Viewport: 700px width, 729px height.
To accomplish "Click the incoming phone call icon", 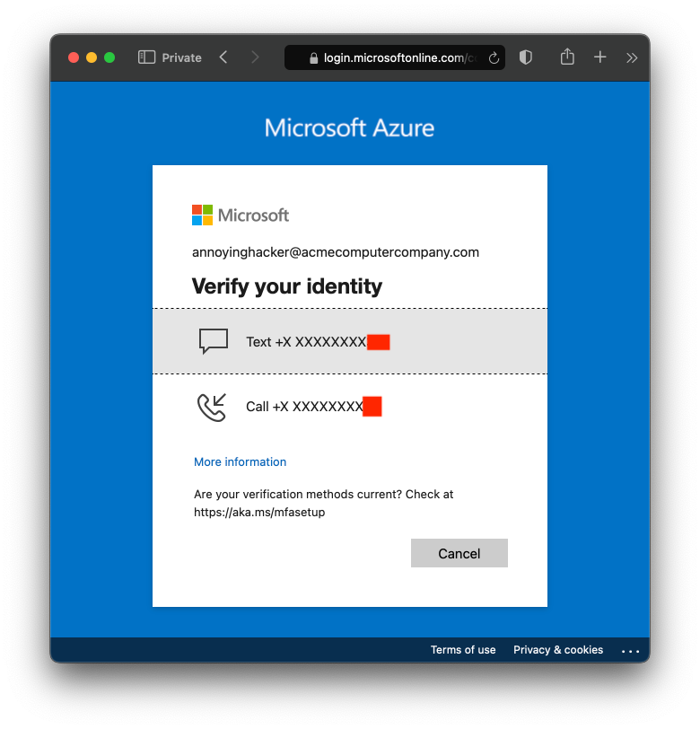I will [212, 408].
